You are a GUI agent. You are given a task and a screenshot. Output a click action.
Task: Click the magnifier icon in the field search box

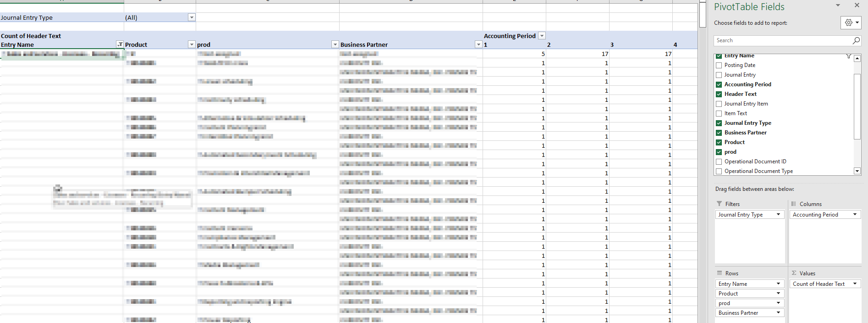point(856,40)
